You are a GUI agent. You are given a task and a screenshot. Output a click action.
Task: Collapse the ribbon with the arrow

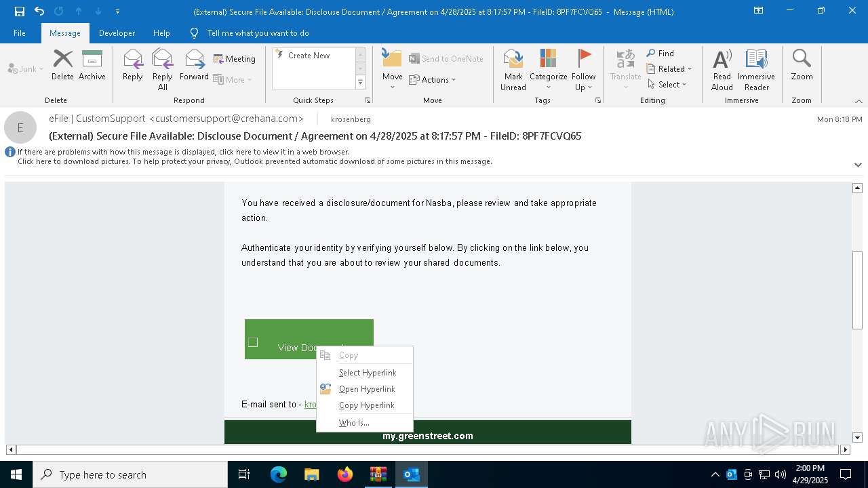tap(859, 101)
